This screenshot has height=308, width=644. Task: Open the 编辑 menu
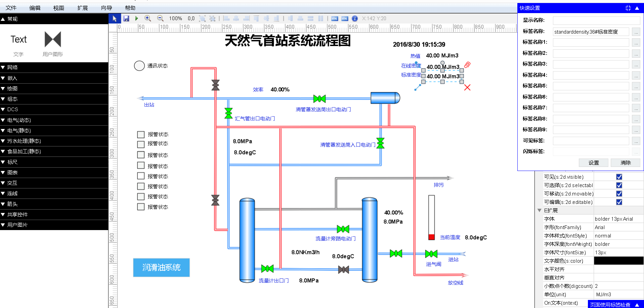point(35,8)
